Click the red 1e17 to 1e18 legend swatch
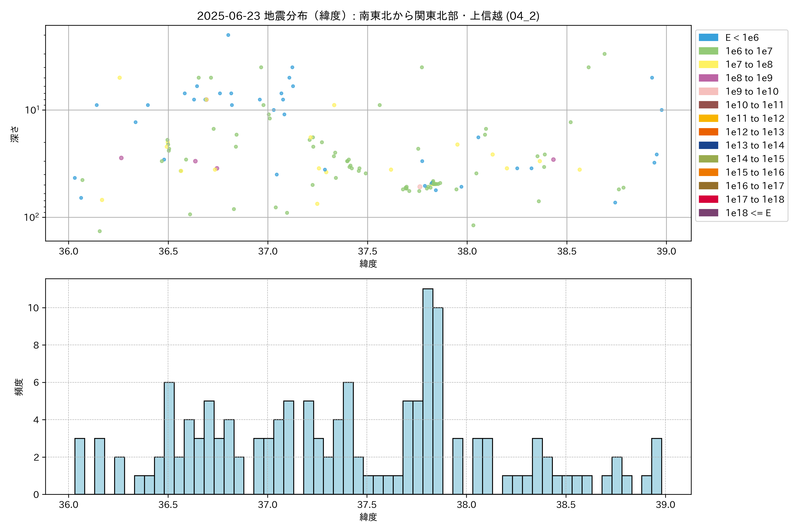Screen dimensions: 798x532 [x=708, y=199]
